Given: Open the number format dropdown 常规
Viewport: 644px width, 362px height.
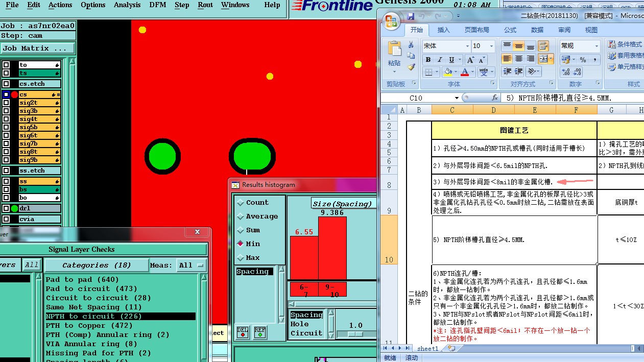Looking at the screenshot, I should (x=596, y=46).
